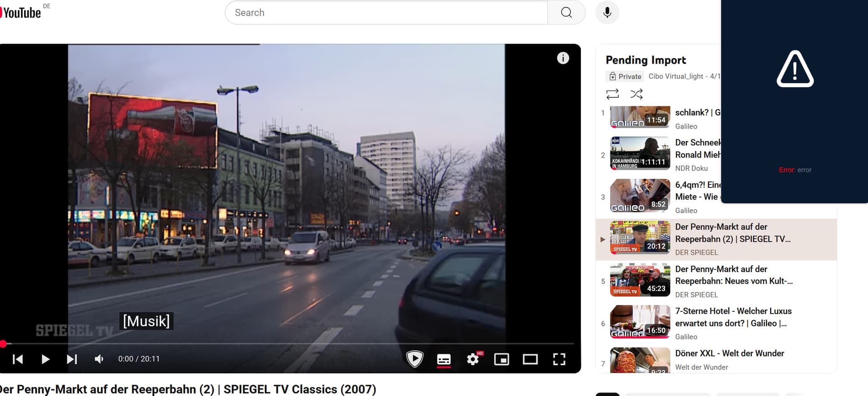Toggle subtitles/closed captions
The height and width of the screenshot is (396, 868).
(x=443, y=359)
